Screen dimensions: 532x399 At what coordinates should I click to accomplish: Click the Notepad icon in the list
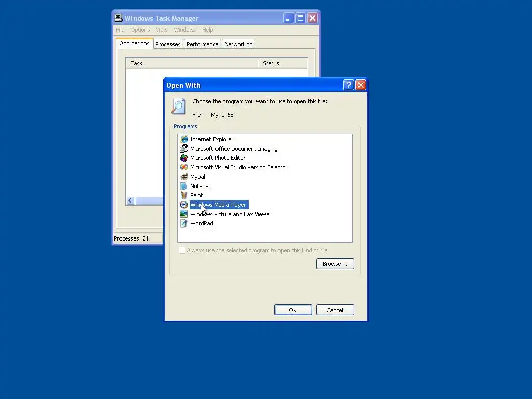pos(184,186)
